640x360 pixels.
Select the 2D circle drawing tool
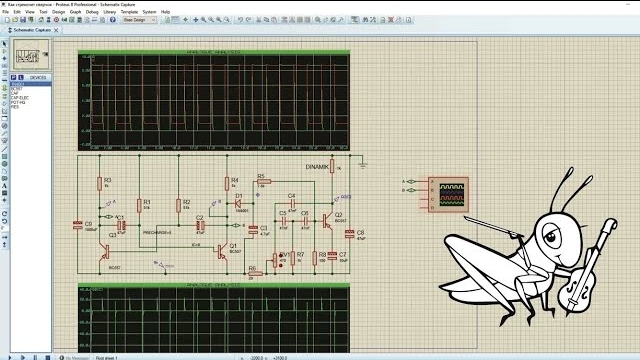(x=4, y=164)
